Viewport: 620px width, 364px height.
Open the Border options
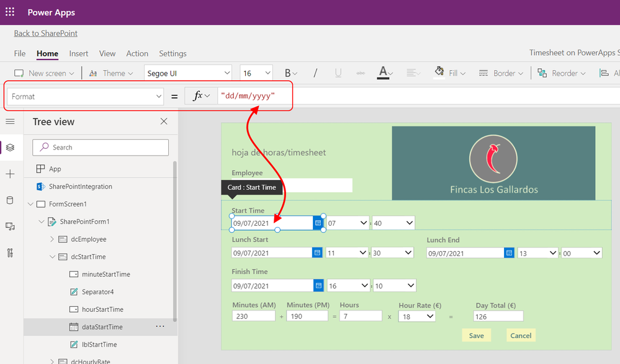501,73
